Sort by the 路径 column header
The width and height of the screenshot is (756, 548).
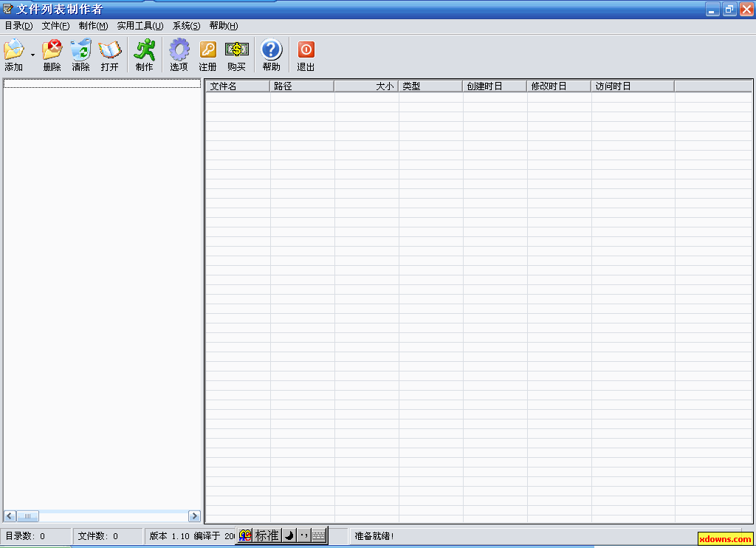(302, 86)
